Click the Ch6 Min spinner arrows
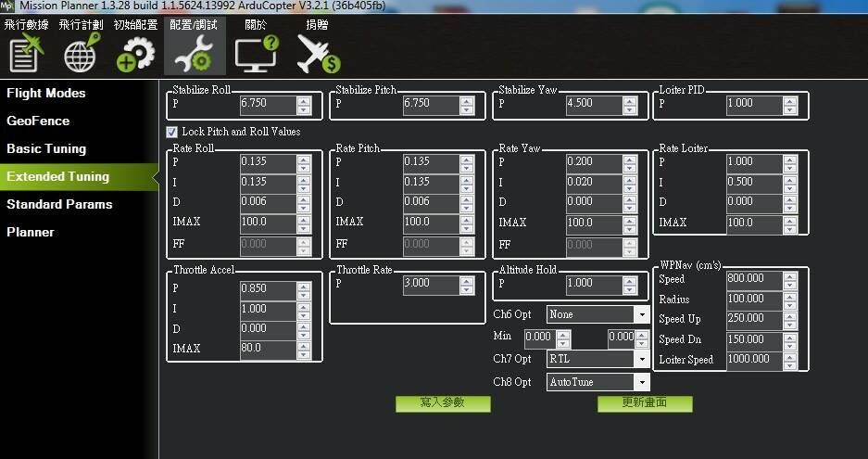The width and height of the screenshot is (868, 459). (x=563, y=338)
